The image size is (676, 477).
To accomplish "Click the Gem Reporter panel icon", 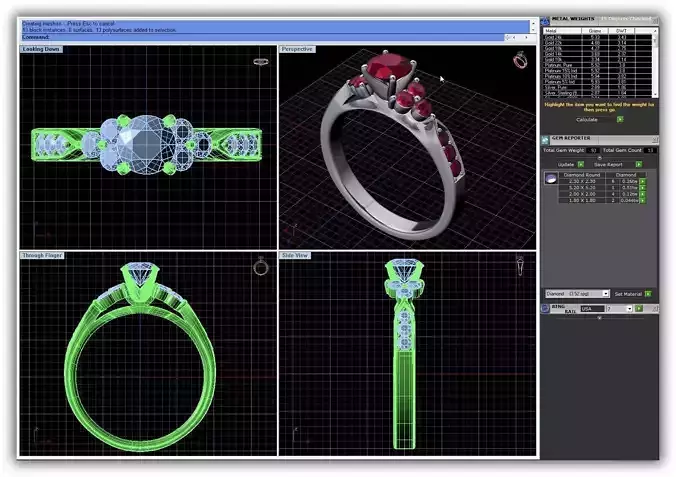I will 545,140.
